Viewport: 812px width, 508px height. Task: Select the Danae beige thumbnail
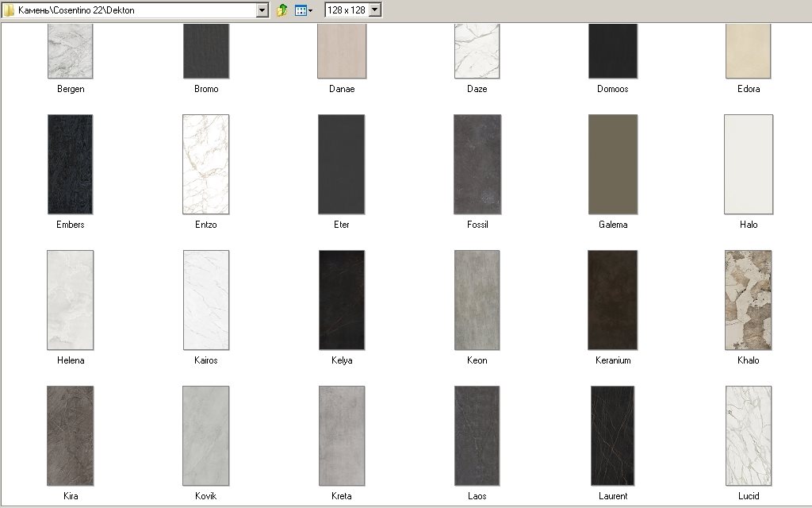[342, 51]
